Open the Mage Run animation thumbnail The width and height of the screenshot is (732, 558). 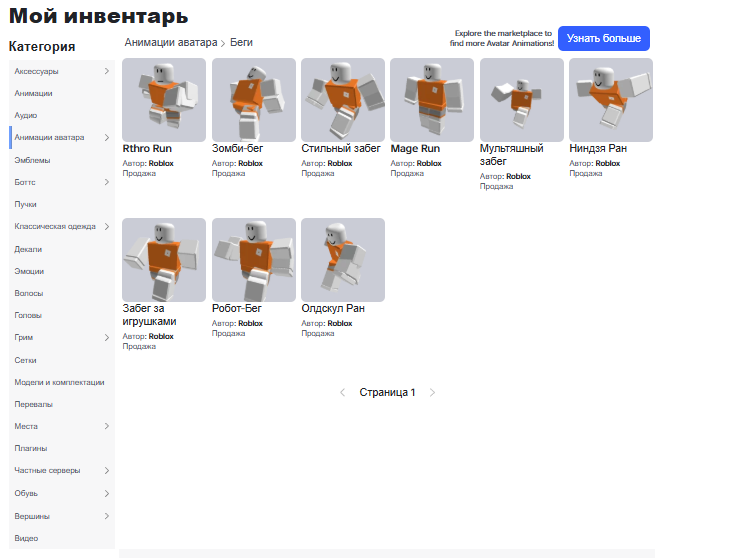coord(432,100)
